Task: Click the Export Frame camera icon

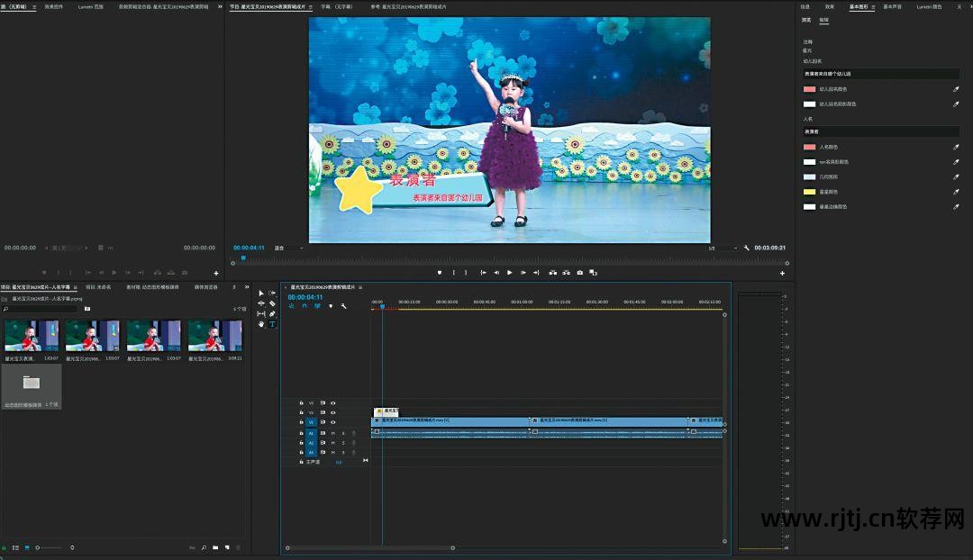Action: (x=579, y=272)
